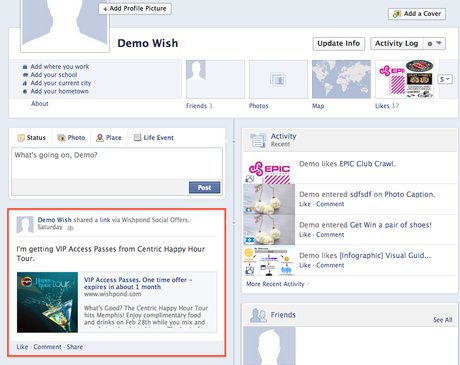Open the sdfsdf entry link
This screenshot has width=460, height=365.
click(x=361, y=194)
